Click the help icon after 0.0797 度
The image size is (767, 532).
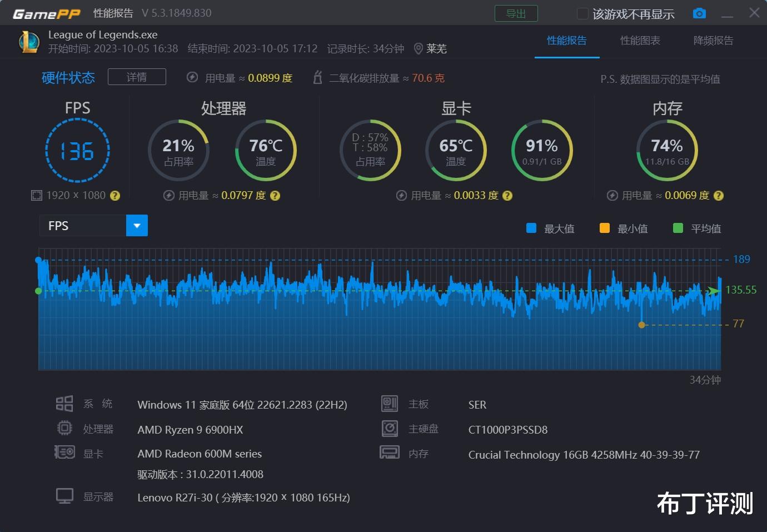275,196
